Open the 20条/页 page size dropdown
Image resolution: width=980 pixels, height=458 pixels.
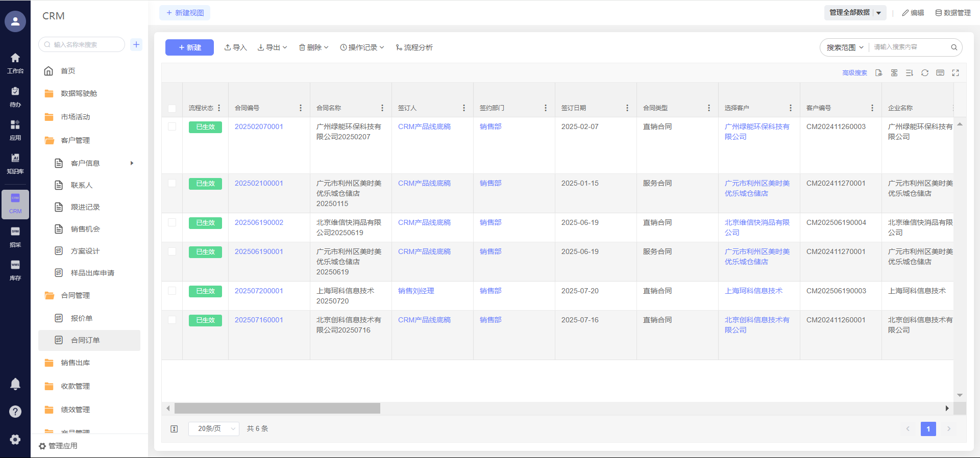click(x=214, y=428)
